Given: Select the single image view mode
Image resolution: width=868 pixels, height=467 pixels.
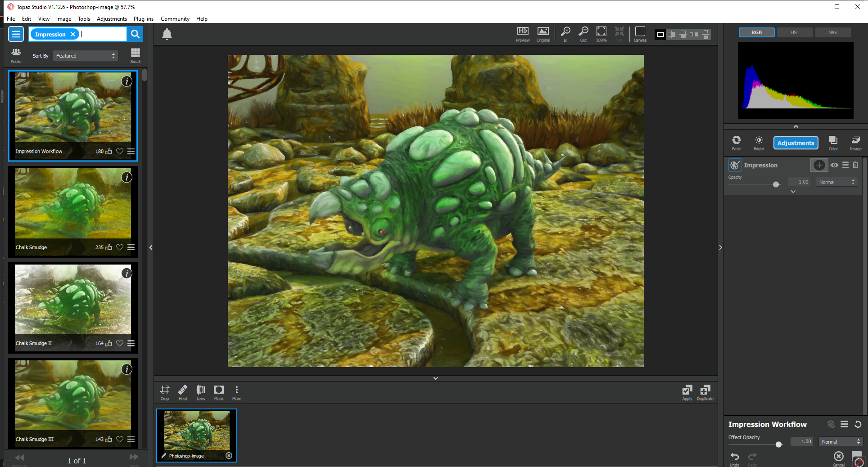Looking at the screenshot, I should pyautogui.click(x=660, y=34).
